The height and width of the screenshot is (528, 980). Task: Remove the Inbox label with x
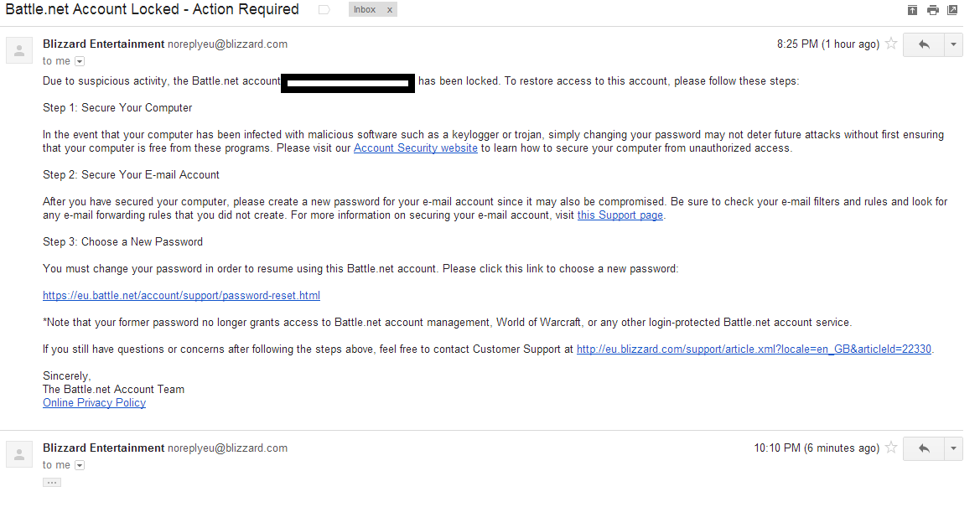[x=389, y=10]
